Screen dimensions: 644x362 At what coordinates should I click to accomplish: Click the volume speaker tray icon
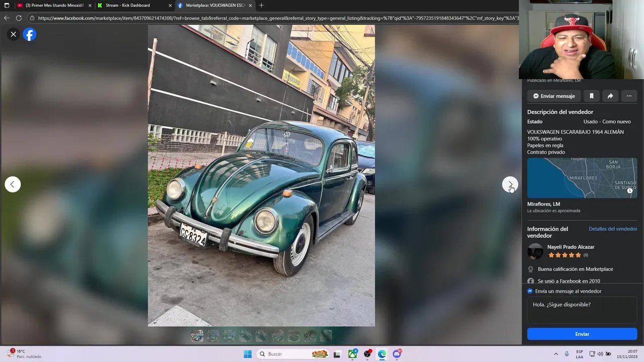[x=600, y=354]
